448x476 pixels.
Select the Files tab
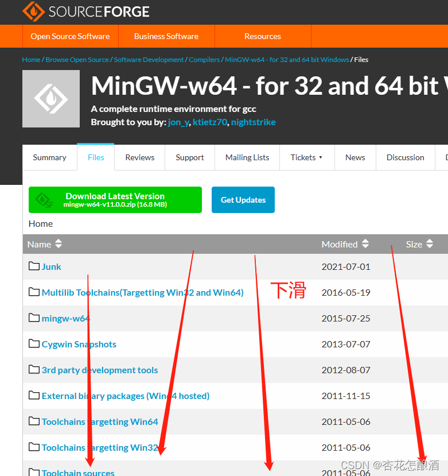(96, 157)
